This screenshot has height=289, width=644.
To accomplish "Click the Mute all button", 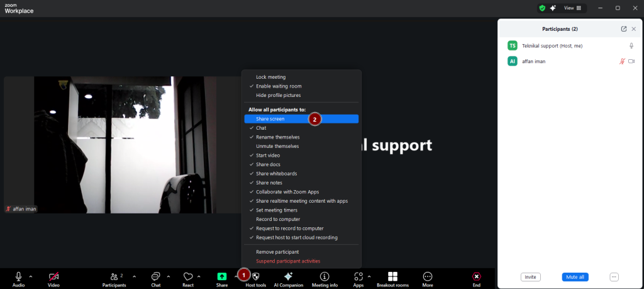I will point(575,277).
